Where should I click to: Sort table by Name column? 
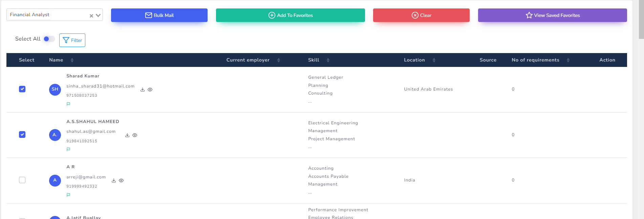coord(72,60)
